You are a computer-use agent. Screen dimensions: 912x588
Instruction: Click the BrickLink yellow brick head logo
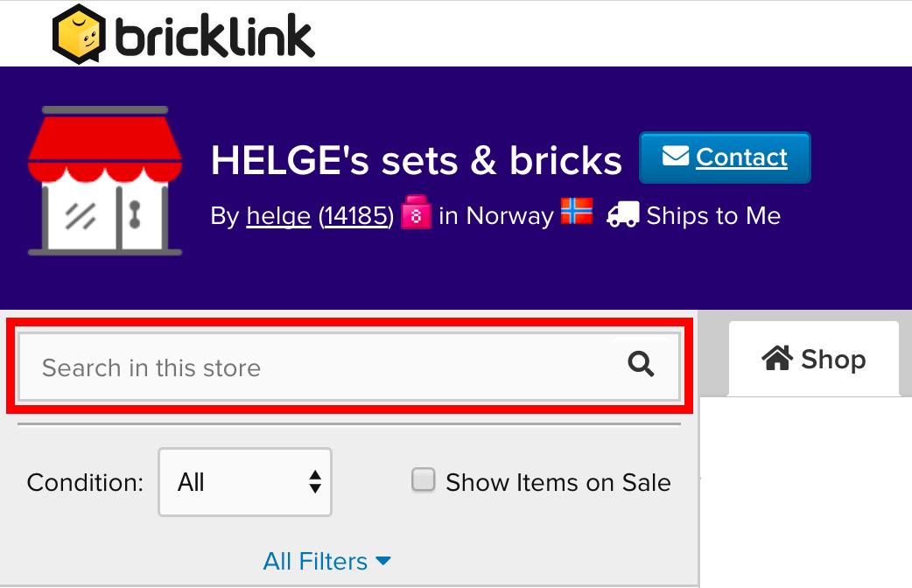(x=79, y=34)
